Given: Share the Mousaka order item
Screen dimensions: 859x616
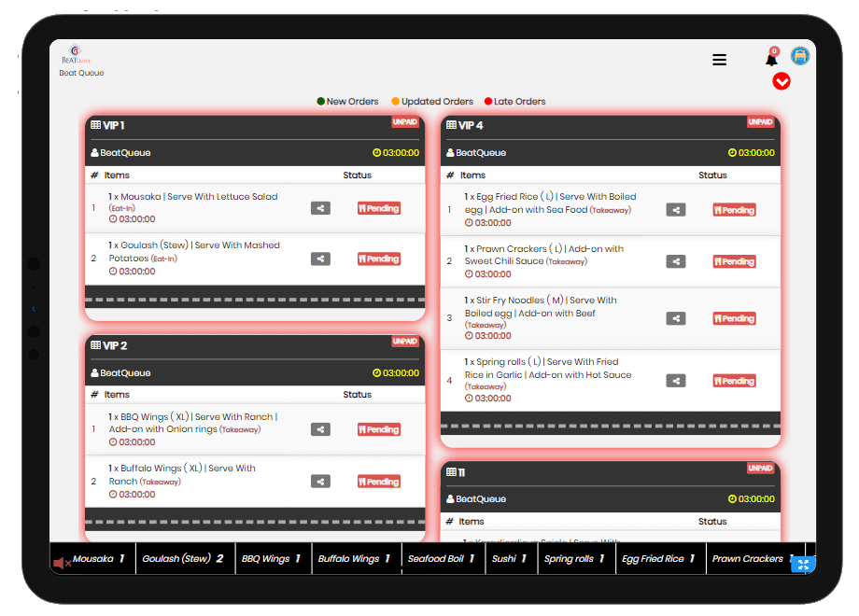Looking at the screenshot, I should (320, 208).
